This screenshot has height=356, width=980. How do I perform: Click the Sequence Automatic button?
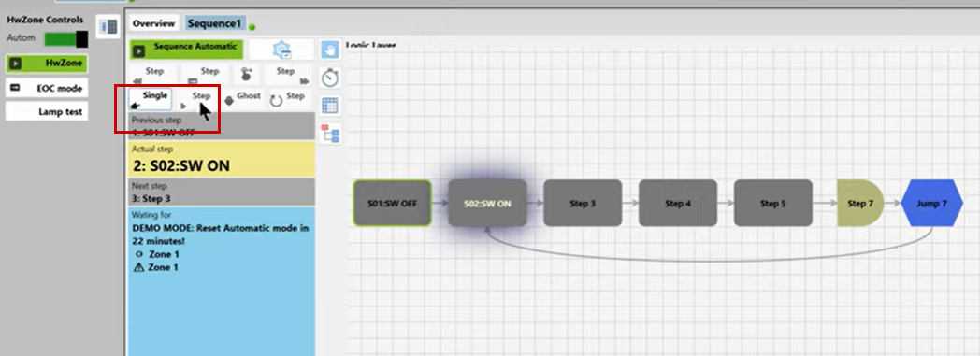pyautogui.click(x=186, y=50)
